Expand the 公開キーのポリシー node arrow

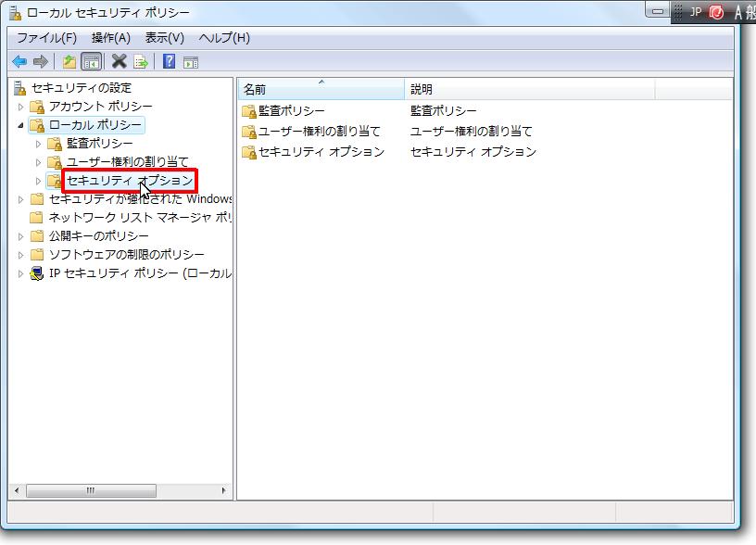coord(21,236)
